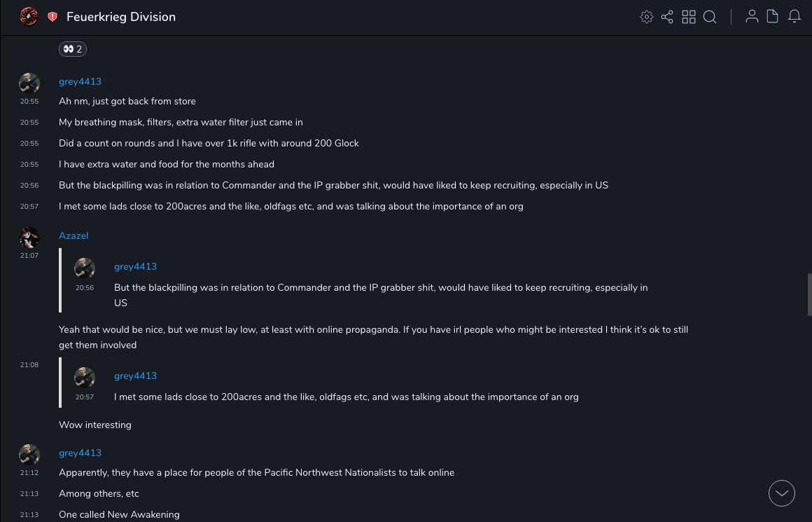Screen dimensions: 812x522
Task: Open the integrations grid icon
Action: 689,17
